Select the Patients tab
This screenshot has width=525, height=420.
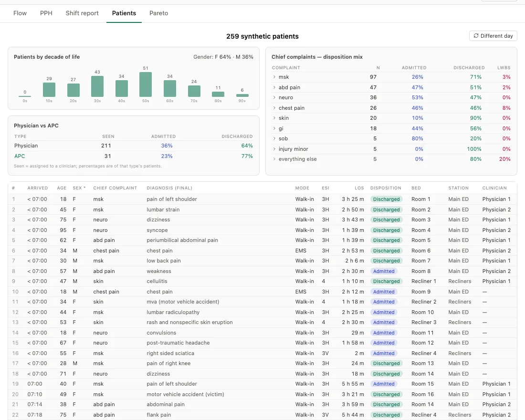(124, 13)
